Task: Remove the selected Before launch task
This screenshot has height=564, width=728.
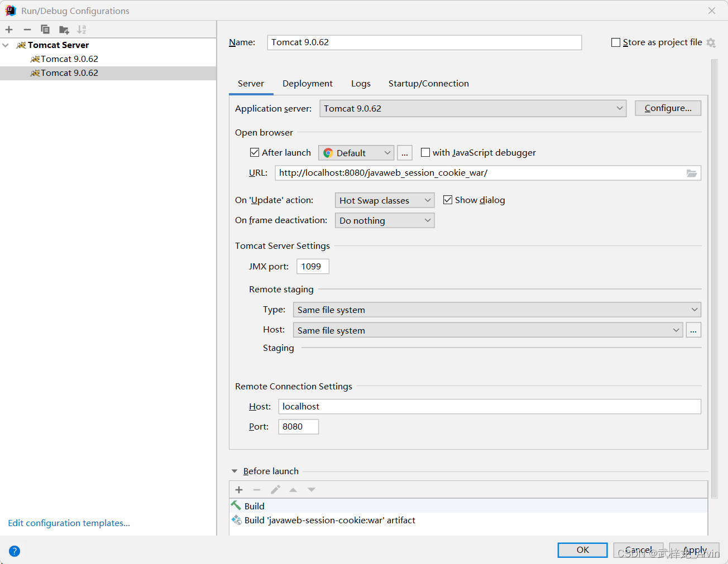Action: click(x=257, y=490)
